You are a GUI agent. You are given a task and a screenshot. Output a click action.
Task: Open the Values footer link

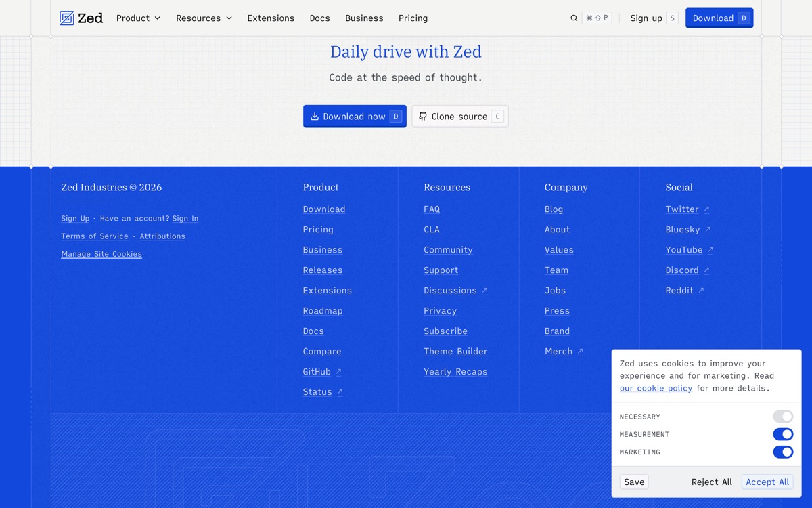[559, 250]
